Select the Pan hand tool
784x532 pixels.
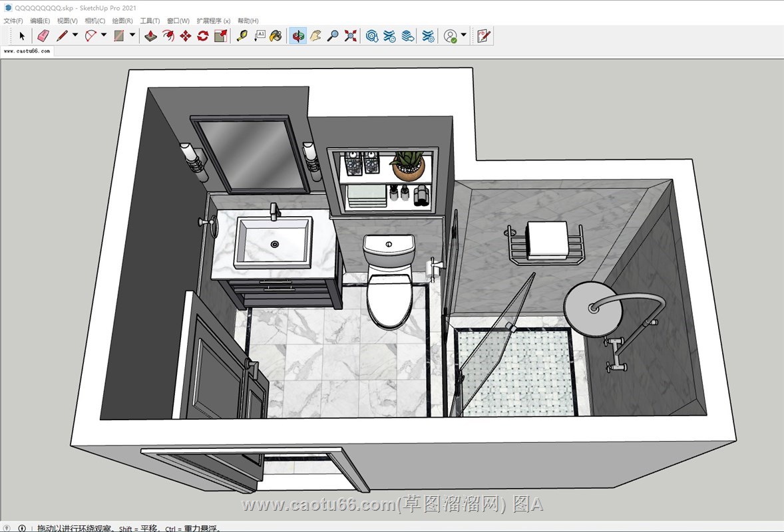[x=315, y=36]
